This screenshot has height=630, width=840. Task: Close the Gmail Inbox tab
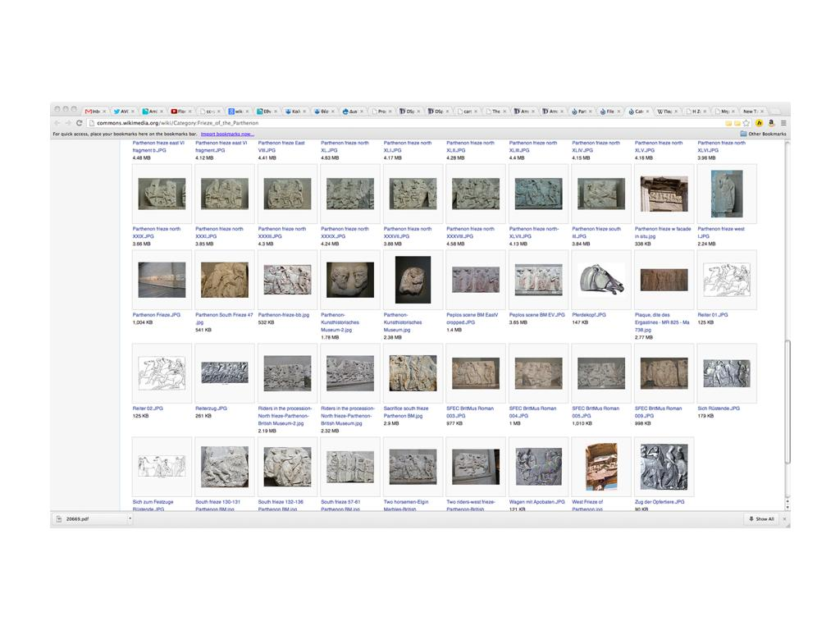tap(104, 112)
